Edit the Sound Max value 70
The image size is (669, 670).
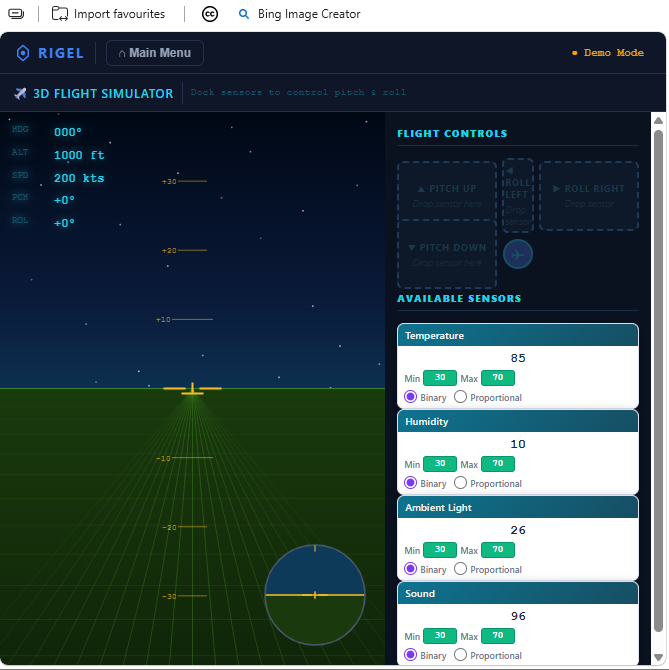[x=498, y=636]
